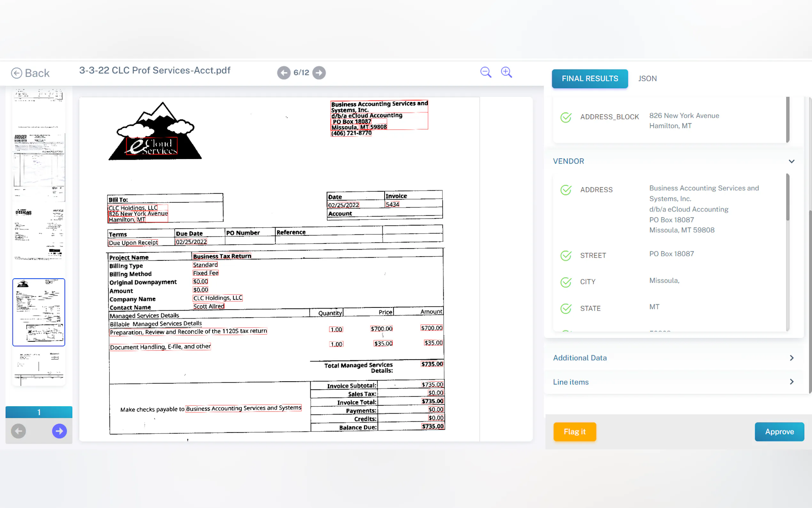Switch to the JSON tab
Screen dimensions: 812x508
tap(647, 79)
